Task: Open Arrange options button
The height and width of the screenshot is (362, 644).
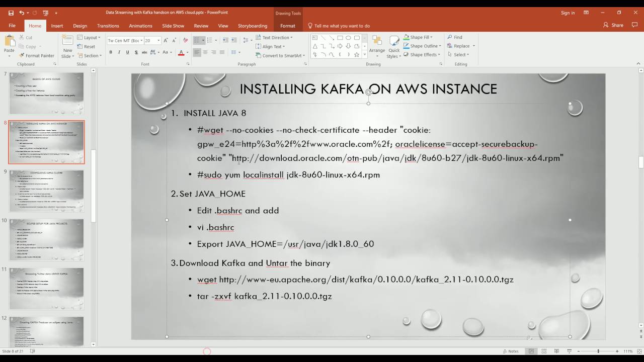Action: coord(377,47)
